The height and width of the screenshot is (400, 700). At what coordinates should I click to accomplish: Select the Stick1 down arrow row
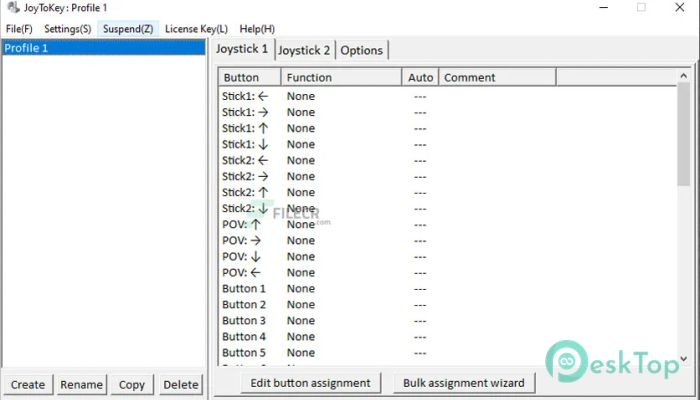pyautogui.click(x=448, y=145)
